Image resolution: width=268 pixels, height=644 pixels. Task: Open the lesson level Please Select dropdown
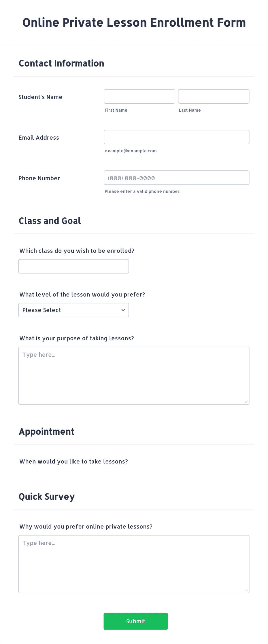[x=74, y=310]
